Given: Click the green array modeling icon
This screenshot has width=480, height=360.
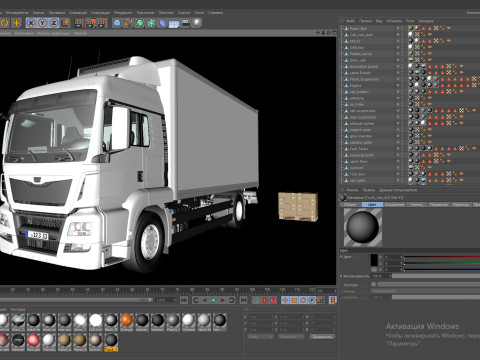Looking at the screenshot, I should pyautogui.click(x=151, y=23).
